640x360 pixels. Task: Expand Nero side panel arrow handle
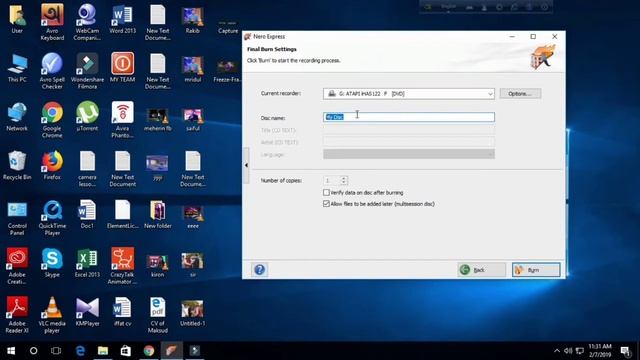coord(246,165)
